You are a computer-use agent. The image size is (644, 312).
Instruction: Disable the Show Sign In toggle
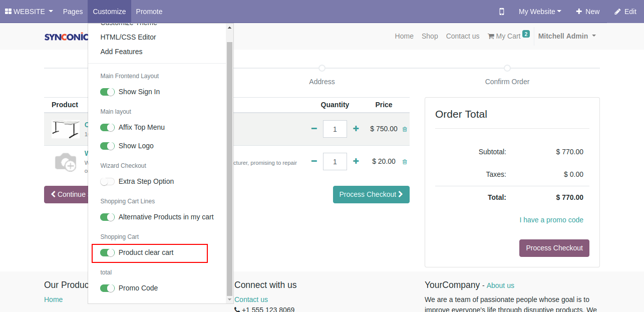(x=108, y=92)
